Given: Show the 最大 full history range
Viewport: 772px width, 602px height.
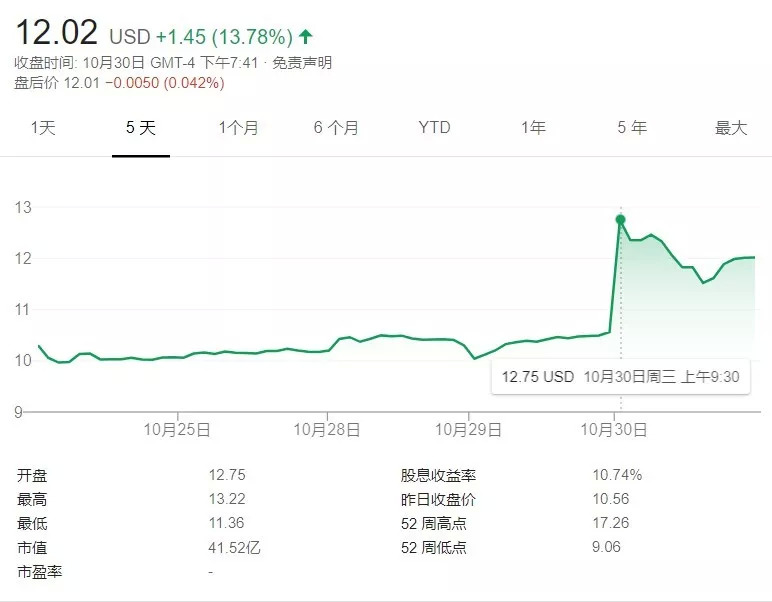Looking at the screenshot, I should coord(730,128).
